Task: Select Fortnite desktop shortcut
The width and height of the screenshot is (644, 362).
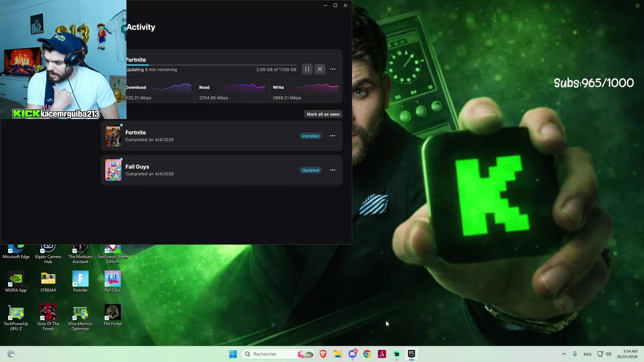Action: coord(80,282)
